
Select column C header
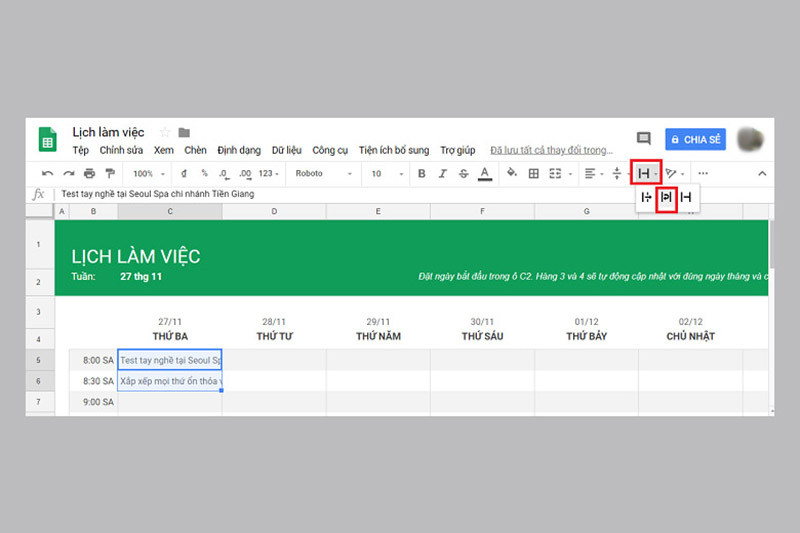pos(170,211)
